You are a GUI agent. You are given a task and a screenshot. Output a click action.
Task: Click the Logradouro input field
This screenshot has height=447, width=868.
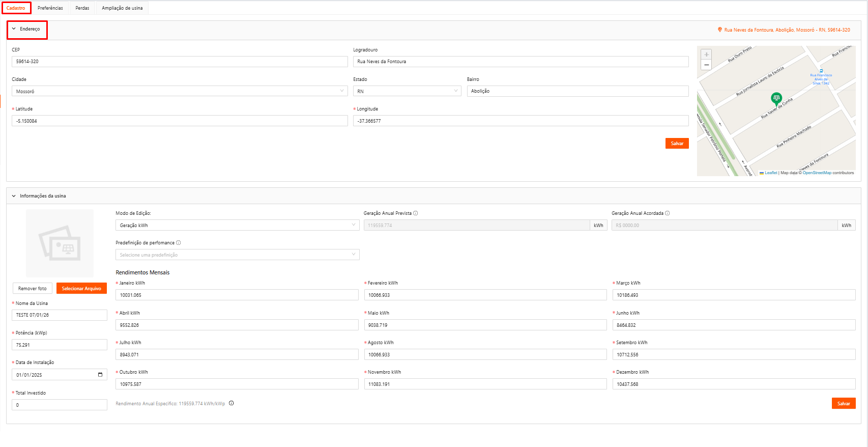[x=521, y=62]
